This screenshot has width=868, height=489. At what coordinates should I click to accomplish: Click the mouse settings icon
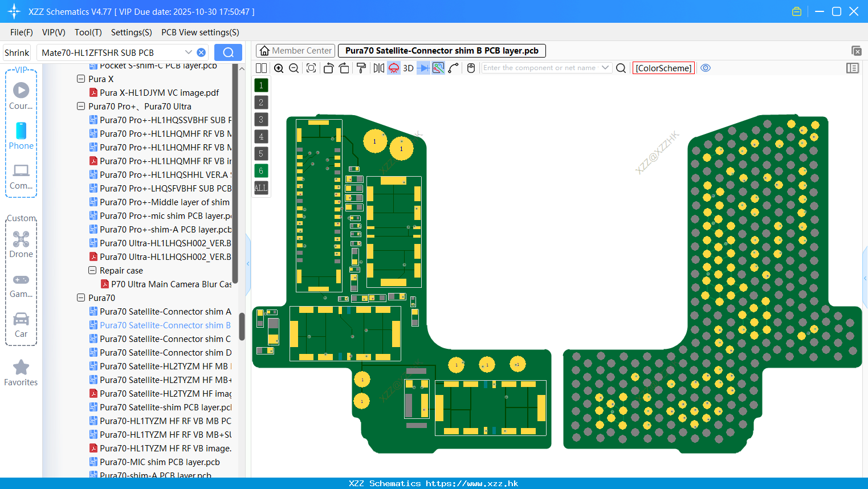tap(471, 68)
